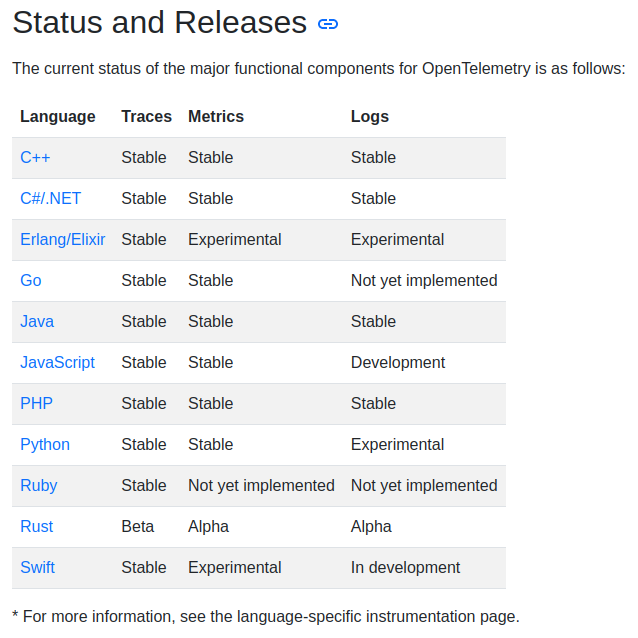Click Ruby's Stable traces cell
This screenshot has width=638, height=638.
click(144, 486)
